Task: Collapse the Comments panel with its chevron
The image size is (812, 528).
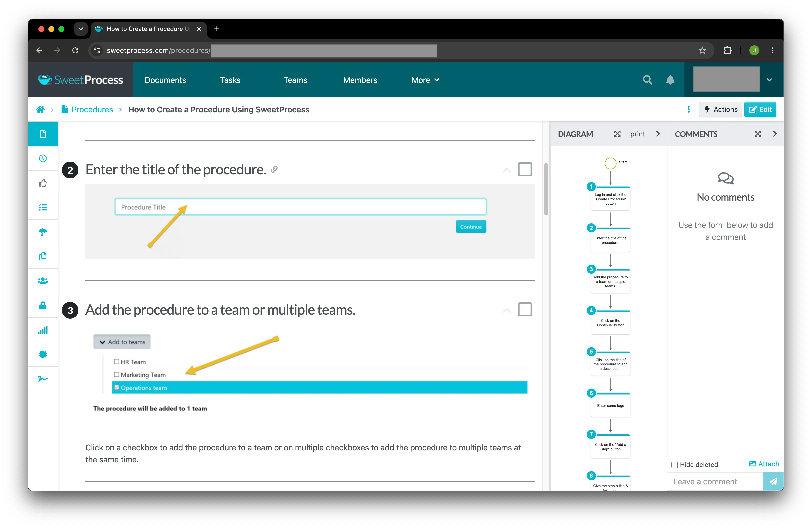Action: (x=775, y=134)
